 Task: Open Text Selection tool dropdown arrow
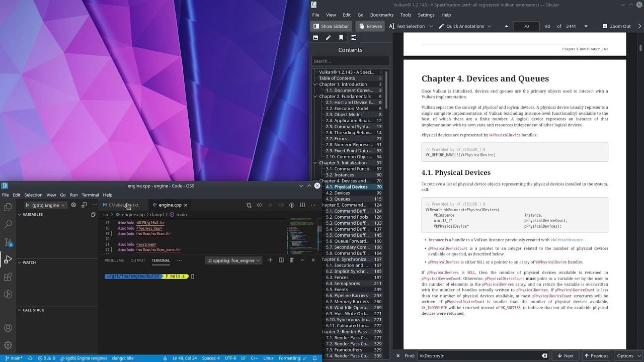pyautogui.click(x=431, y=26)
